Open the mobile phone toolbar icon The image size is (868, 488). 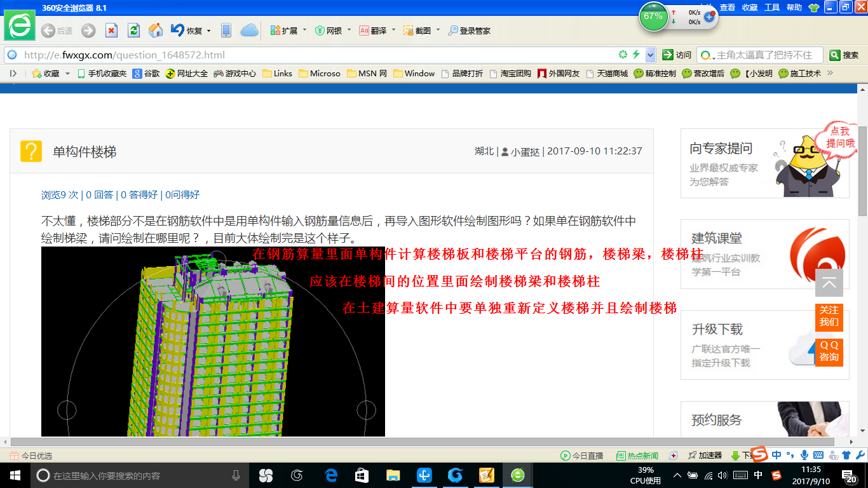pos(226,30)
